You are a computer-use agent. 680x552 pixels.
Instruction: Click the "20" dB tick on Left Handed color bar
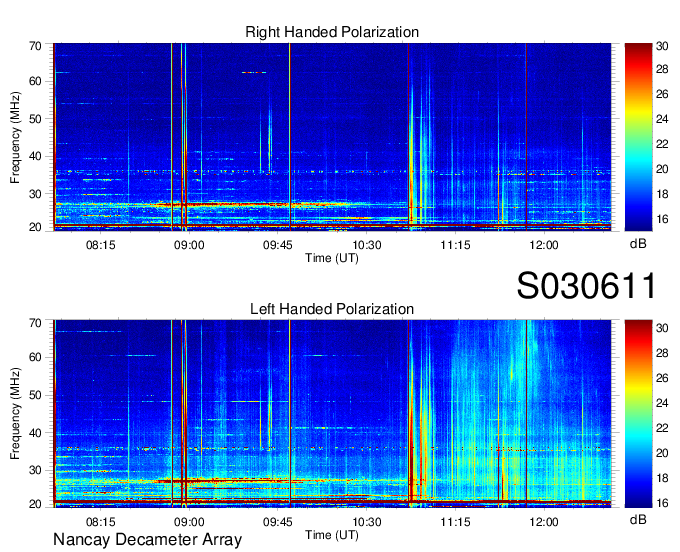pos(662,453)
